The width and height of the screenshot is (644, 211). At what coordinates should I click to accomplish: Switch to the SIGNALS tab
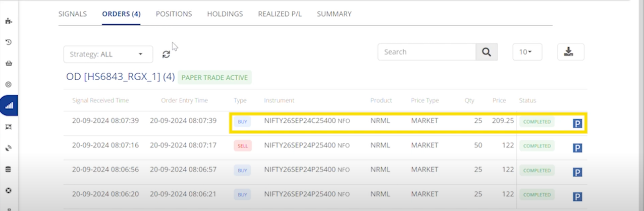tap(73, 14)
